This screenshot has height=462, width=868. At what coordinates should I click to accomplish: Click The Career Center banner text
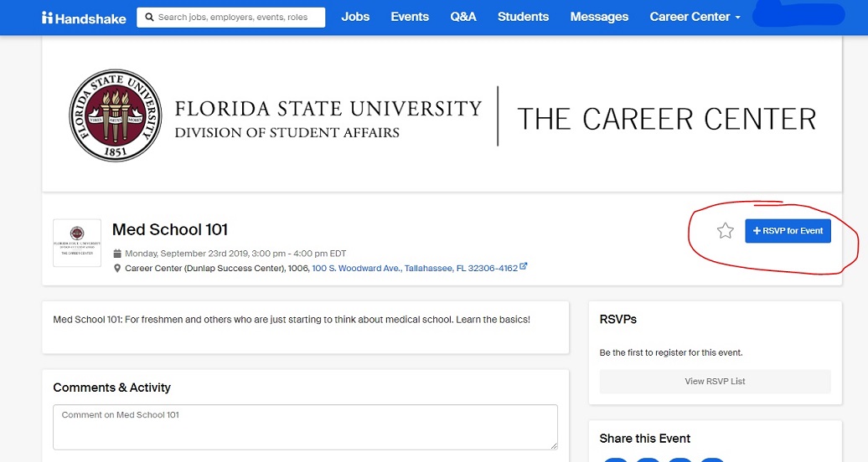tap(667, 119)
